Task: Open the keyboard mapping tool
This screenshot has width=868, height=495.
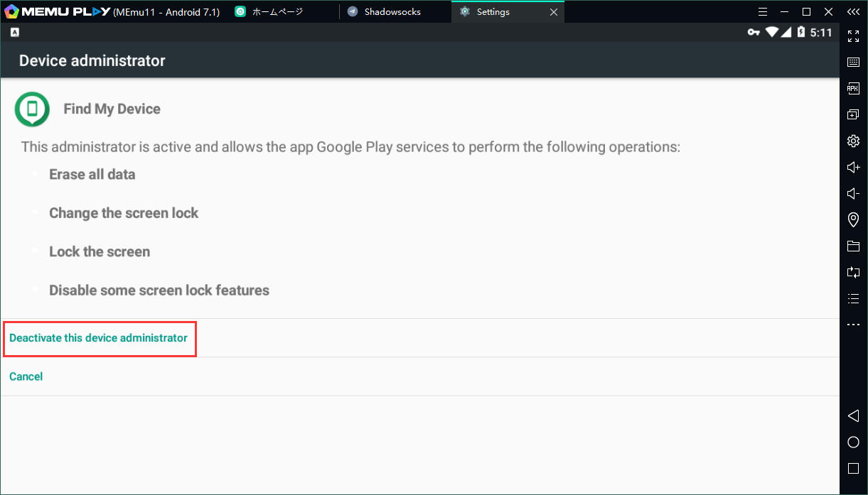Action: (853, 62)
